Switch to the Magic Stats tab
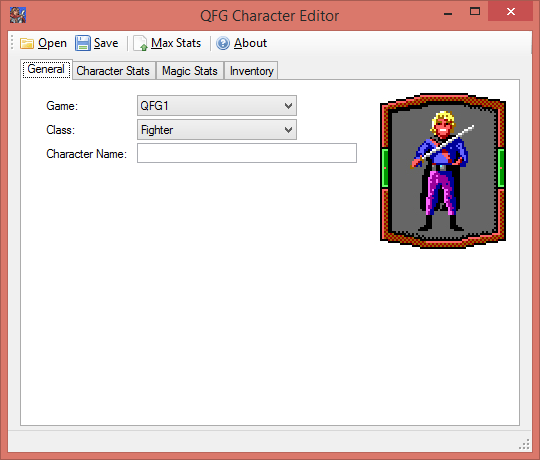 coord(190,71)
